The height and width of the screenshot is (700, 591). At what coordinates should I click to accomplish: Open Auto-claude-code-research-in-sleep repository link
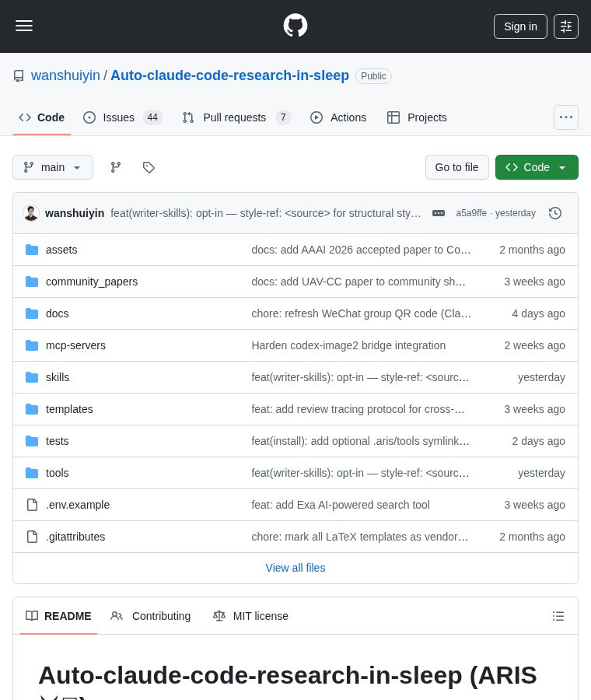click(x=230, y=75)
